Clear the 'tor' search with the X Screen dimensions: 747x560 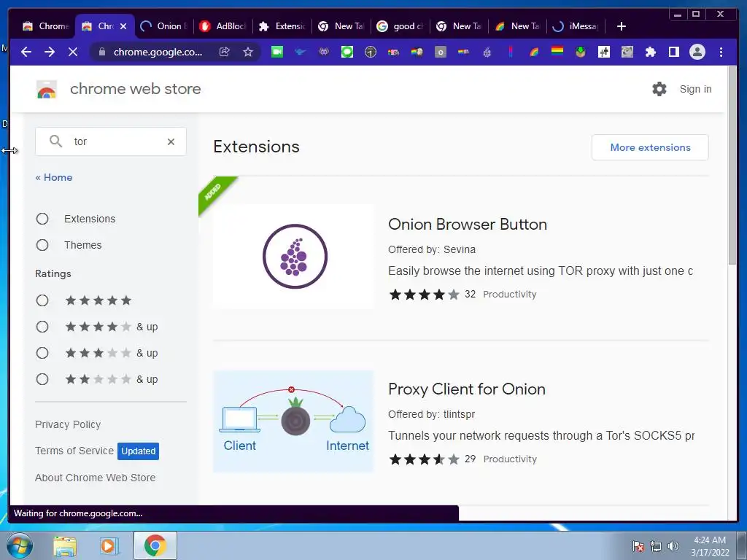tap(171, 142)
